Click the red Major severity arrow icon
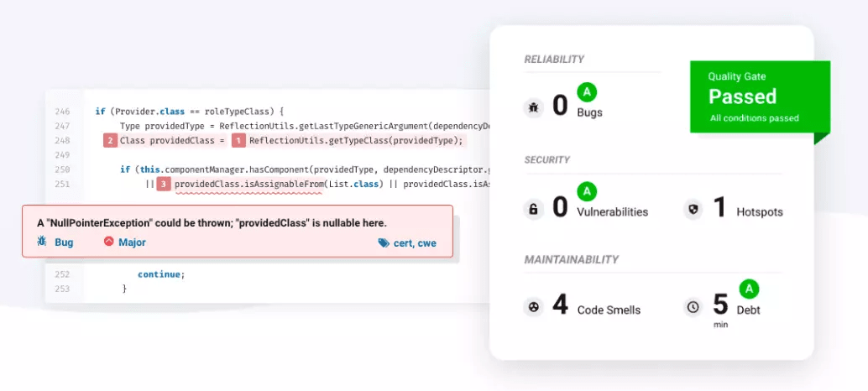The image size is (868, 391). (x=108, y=242)
